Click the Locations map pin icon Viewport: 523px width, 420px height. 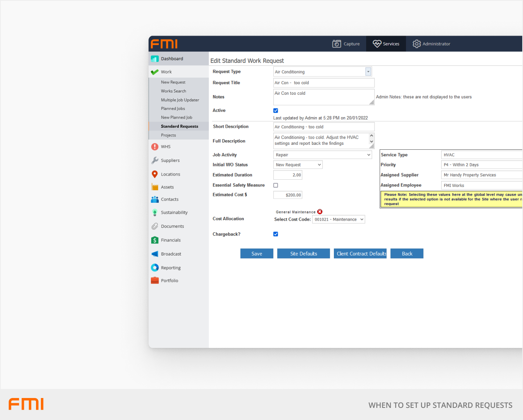[x=155, y=174]
